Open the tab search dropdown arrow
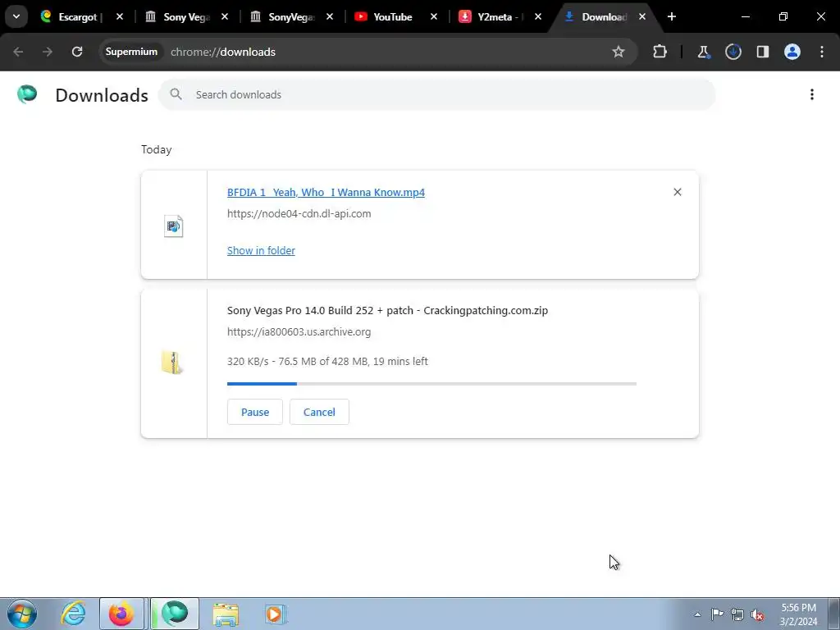 click(x=16, y=16)
